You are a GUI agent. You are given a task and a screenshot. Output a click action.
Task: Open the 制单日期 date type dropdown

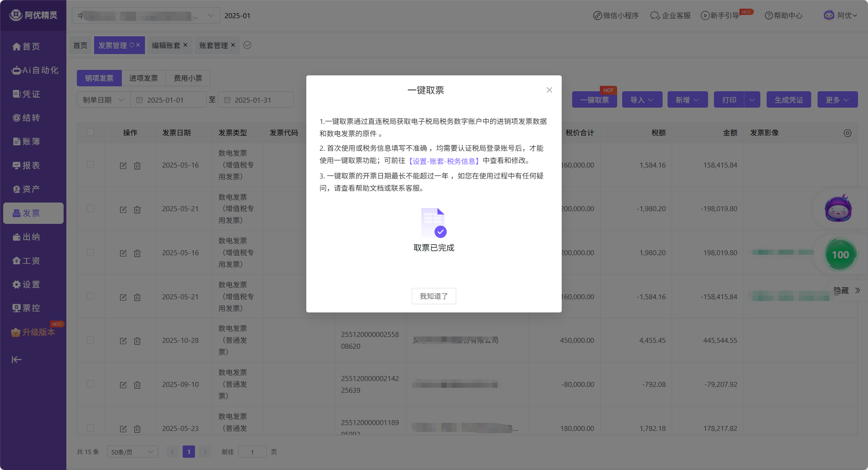pyautogui.click(x=103, y=100)
